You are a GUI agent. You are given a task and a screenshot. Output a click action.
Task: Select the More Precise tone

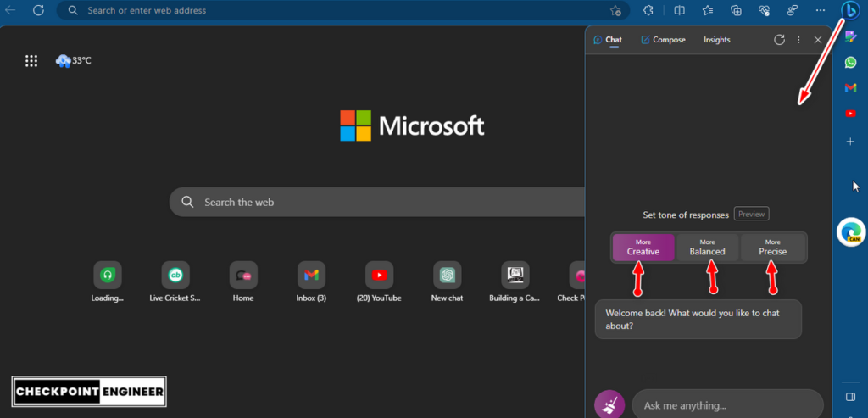tap(773, 248)
